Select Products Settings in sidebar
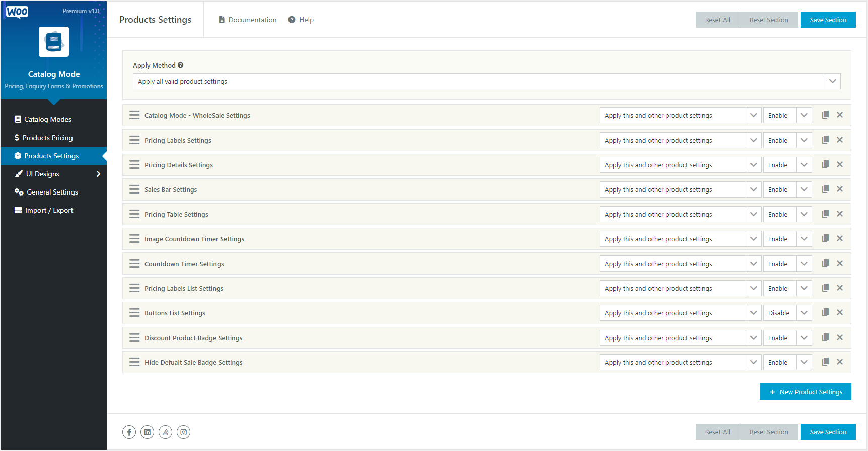Image resolution: width=868 pixels, height=451 pixels. click(x=53, y=156)
